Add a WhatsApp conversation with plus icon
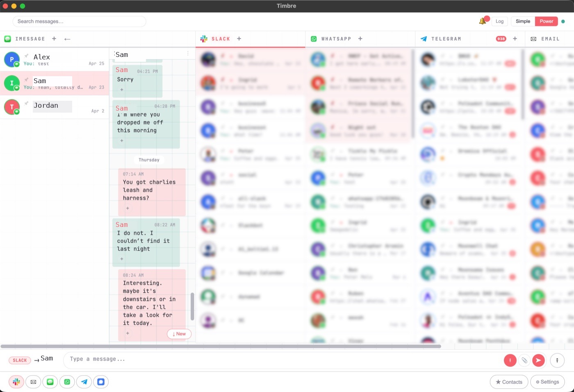 [360, 39]
